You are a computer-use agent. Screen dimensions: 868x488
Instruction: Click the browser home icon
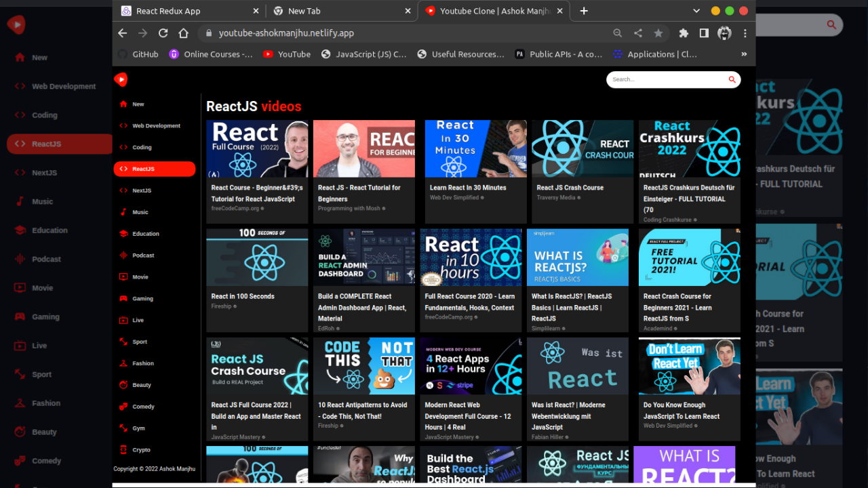(183, 33)
